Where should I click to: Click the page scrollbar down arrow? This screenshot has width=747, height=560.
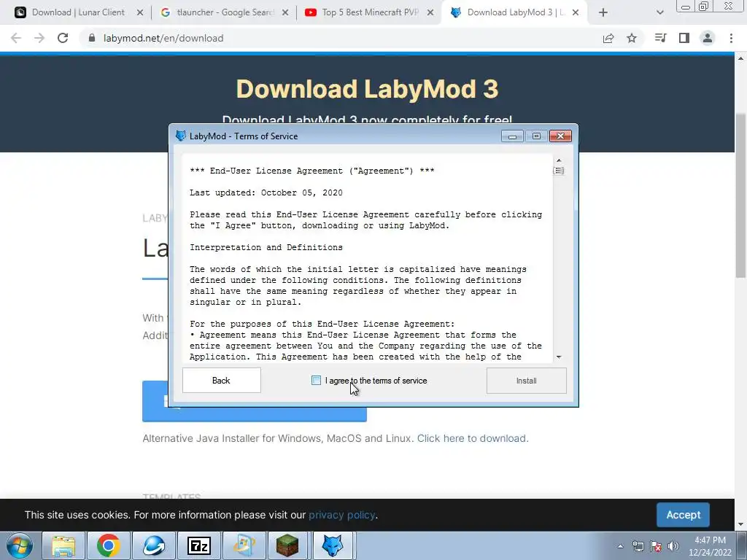(740, 525)
